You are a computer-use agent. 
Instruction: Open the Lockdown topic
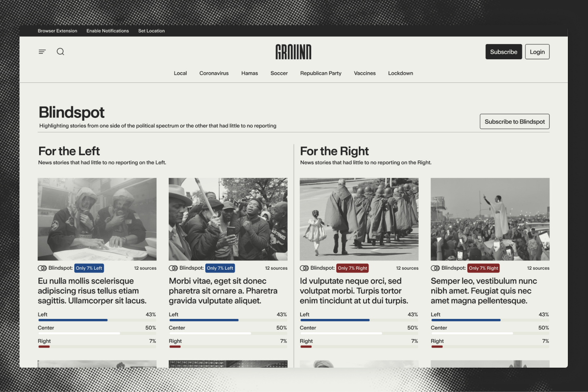pos(400,73)
